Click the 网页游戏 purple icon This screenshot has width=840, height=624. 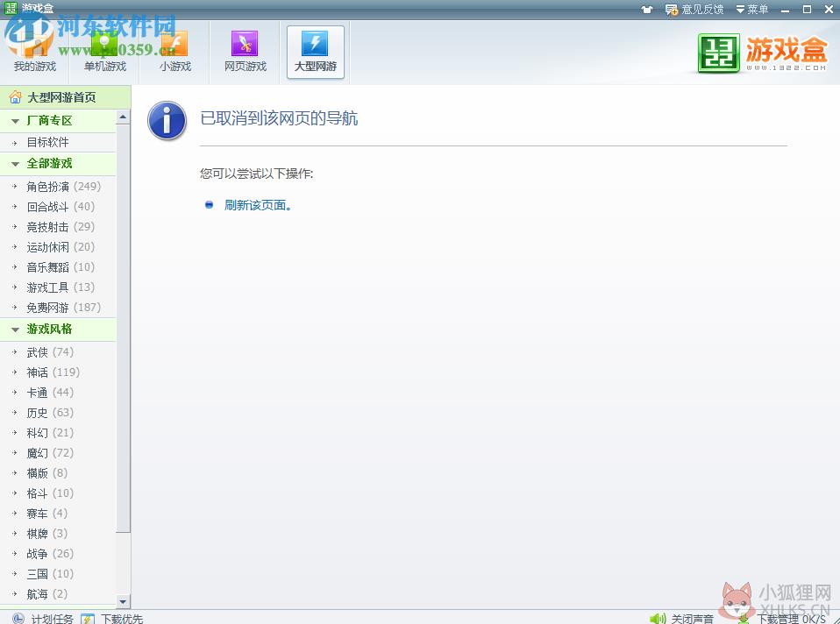point(245,44)
